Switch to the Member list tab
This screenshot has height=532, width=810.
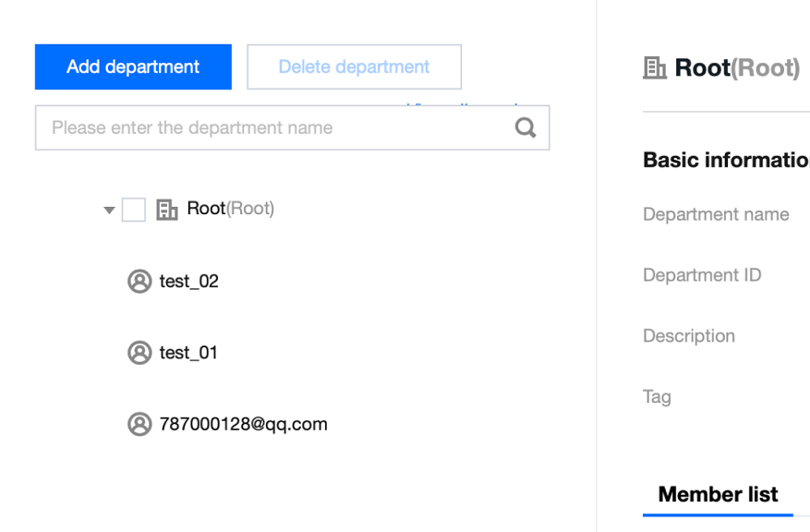pyautogui.click(x=718, y=495)
